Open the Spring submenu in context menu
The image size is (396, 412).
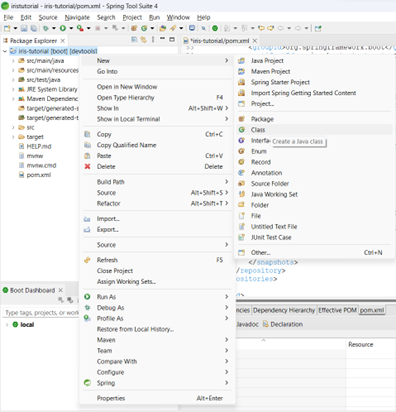pos(157,383)
